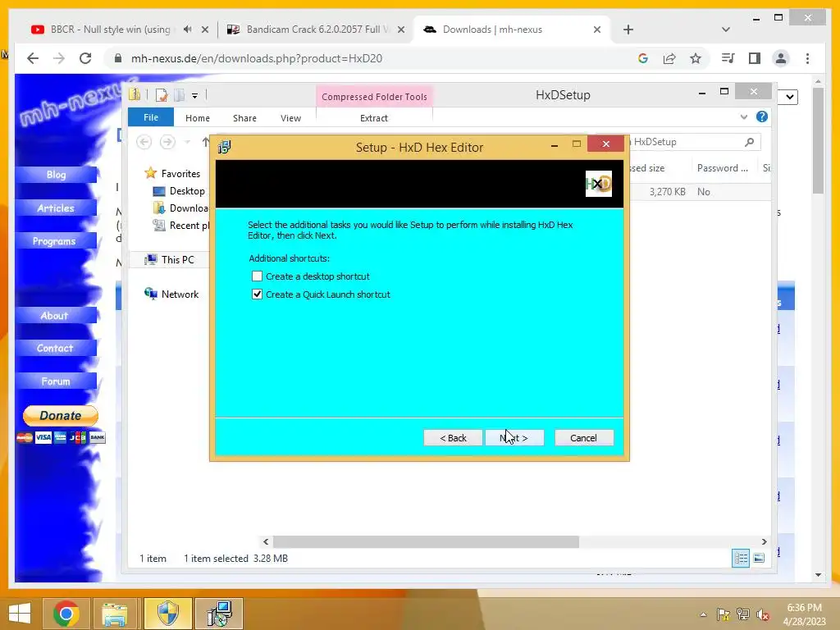Expand the explorer ribbon chevron
Image resolution: width=840 pixels, height=630 pixels.
pos(743,116)
